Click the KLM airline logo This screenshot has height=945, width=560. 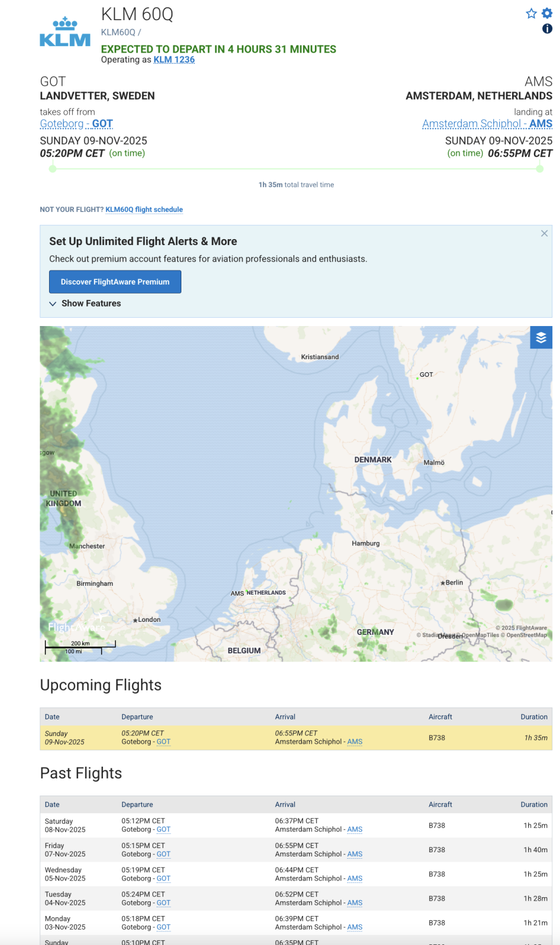(x=65, y=32)
